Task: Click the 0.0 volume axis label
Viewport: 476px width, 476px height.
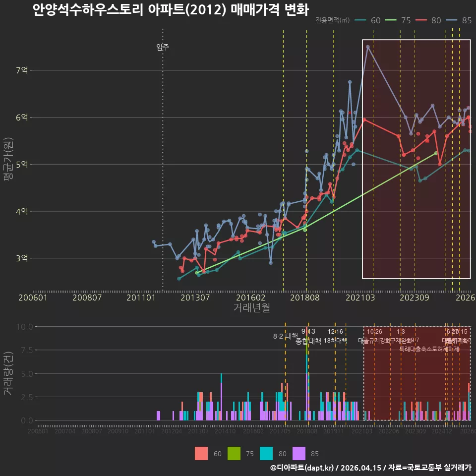Action: (x=27, y=421)
